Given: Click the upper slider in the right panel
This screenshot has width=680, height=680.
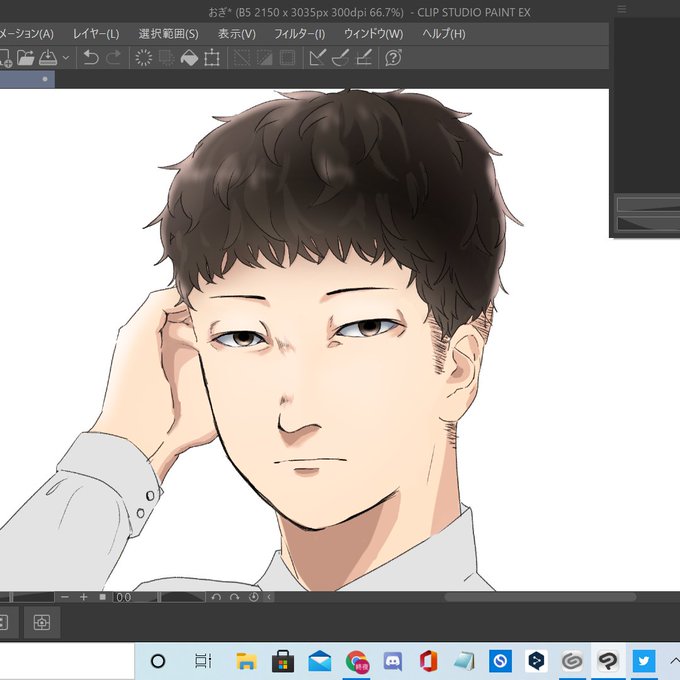Looking at the screenshot, I should (648, 204).
